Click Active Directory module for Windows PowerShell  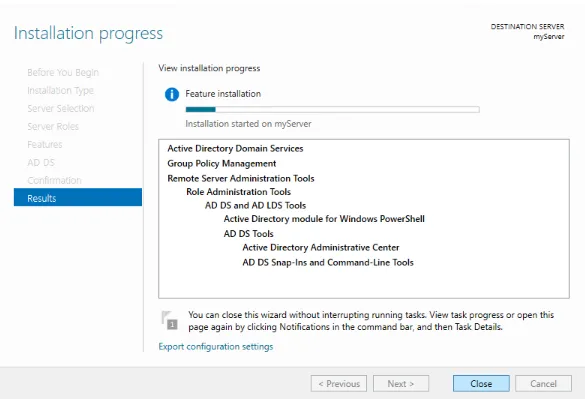[x=324, y=219]
